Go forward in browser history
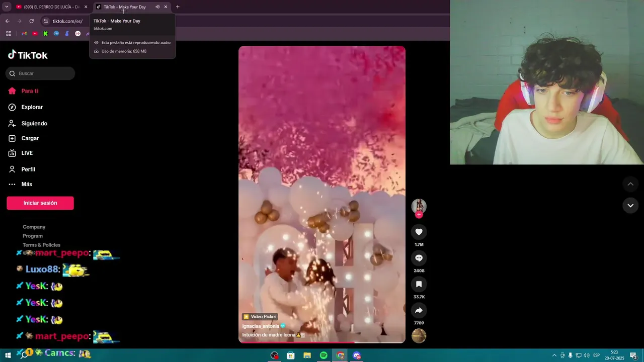Screen dimensions: 644x362 pyautogui.click(x=19, y=21)
